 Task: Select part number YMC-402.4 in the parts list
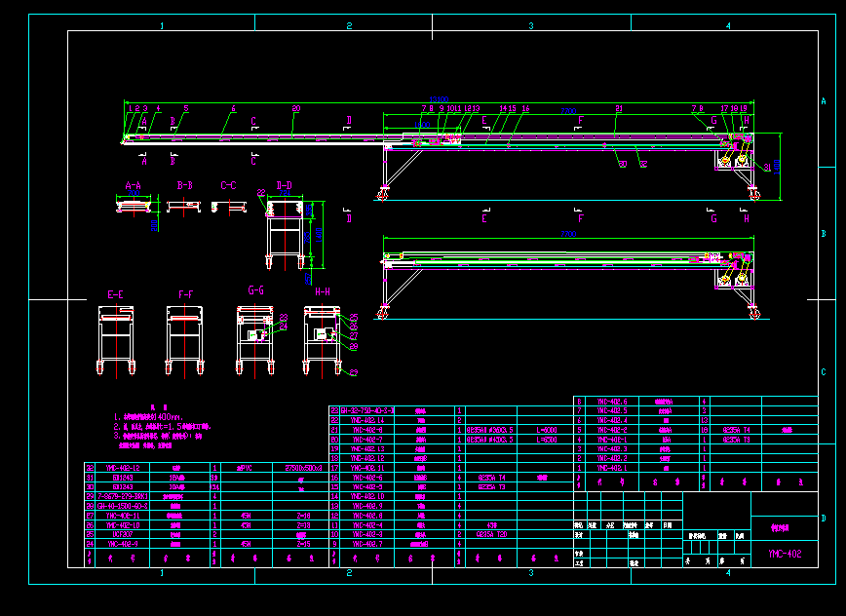(x=612, y=420)
